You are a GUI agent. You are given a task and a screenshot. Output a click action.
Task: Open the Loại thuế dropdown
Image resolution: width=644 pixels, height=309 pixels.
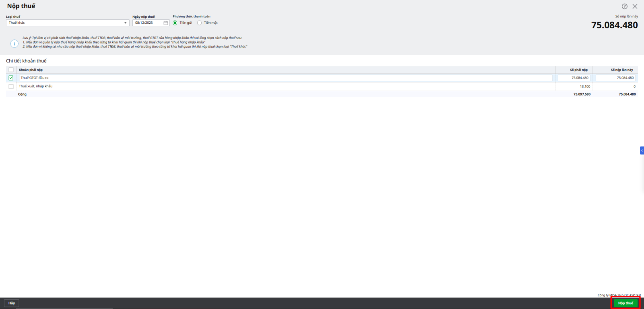coord(125,23)
